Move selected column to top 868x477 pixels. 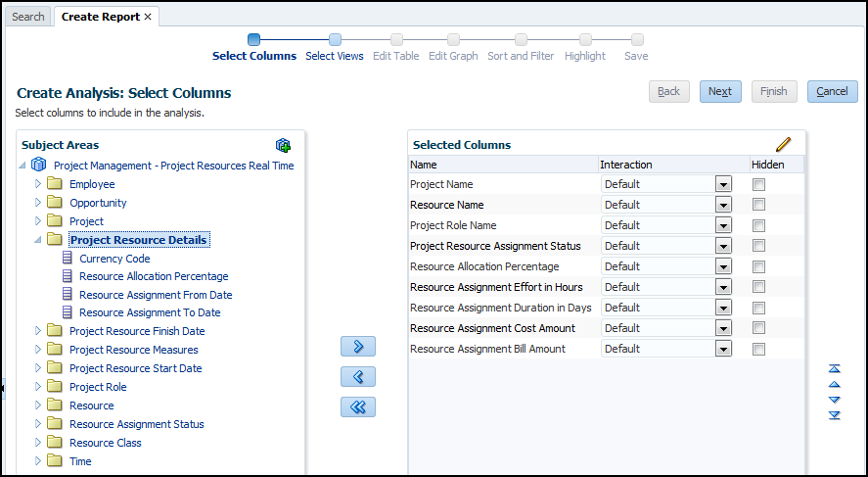point(835,368)
